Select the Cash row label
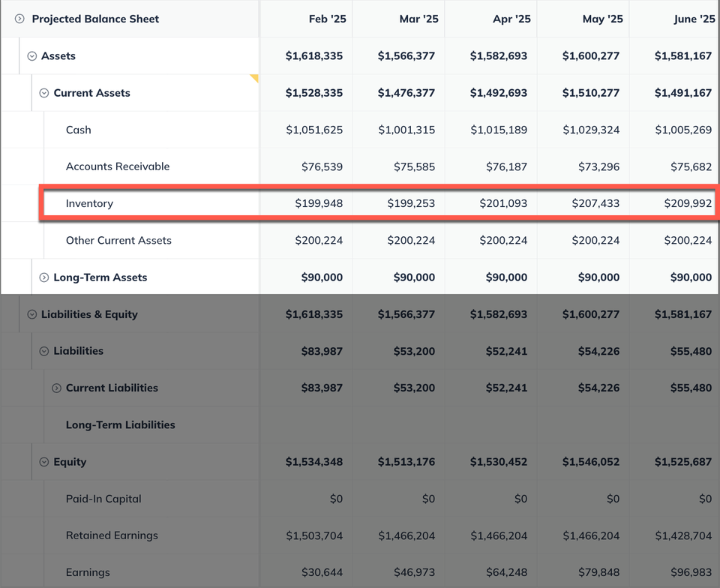This screenshot has width=720, height=588. (79, 130)
